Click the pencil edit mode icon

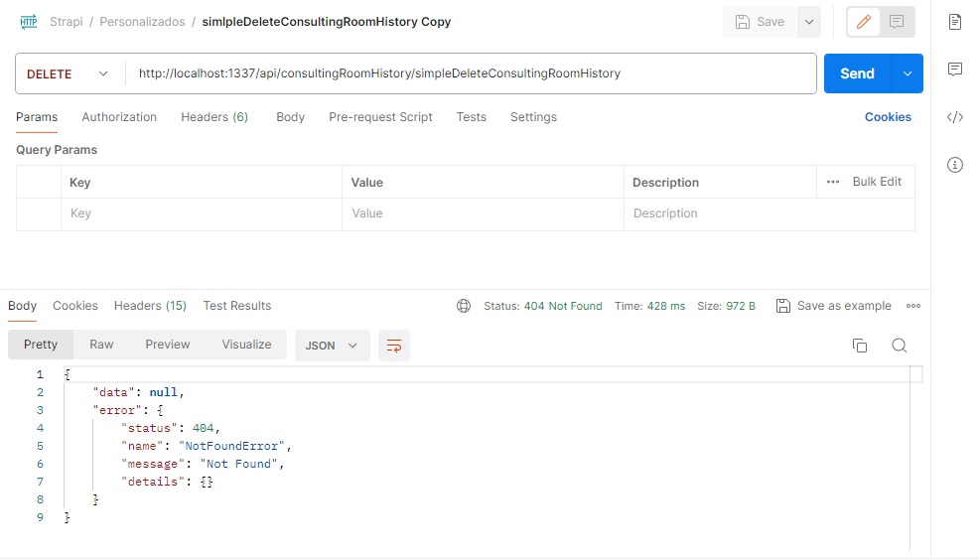(x=863, y=22)
